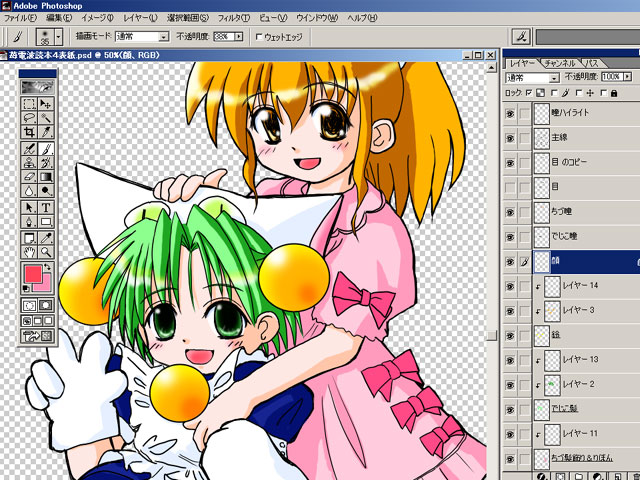Select the Dodge tool
The image size is (640, 480).
pos(46,191)
